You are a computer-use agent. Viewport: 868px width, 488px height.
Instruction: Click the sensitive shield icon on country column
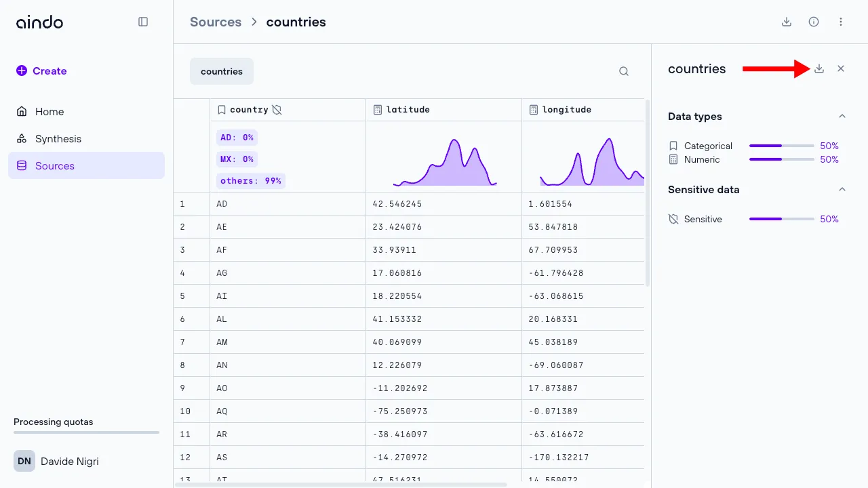[x=277, y=110]
